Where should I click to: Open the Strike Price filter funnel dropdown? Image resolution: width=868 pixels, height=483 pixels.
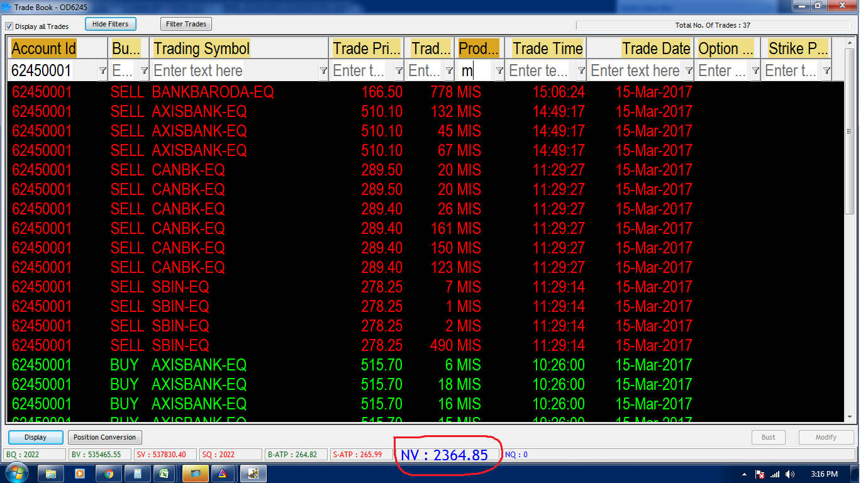pos(826,70)
